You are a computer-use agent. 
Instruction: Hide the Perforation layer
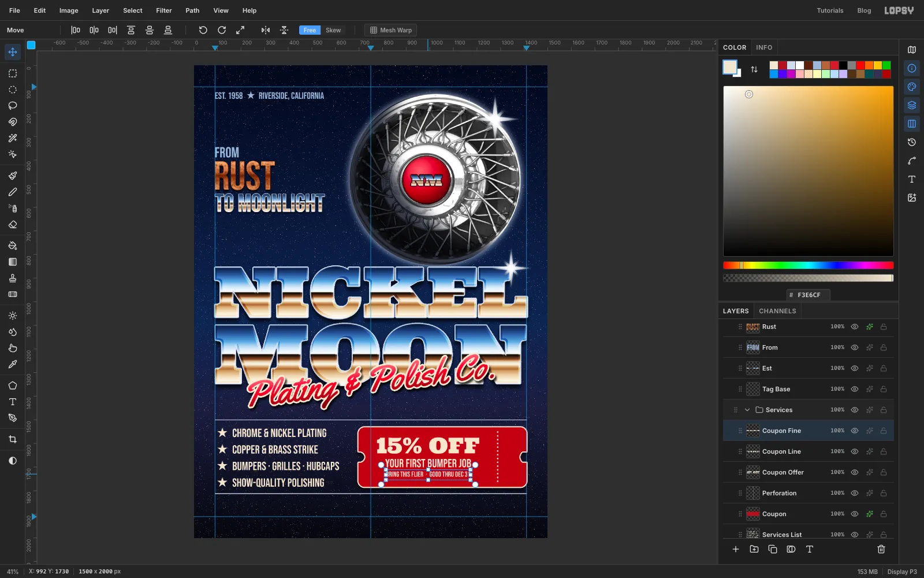pyautogui.click(x=855, y=493)
